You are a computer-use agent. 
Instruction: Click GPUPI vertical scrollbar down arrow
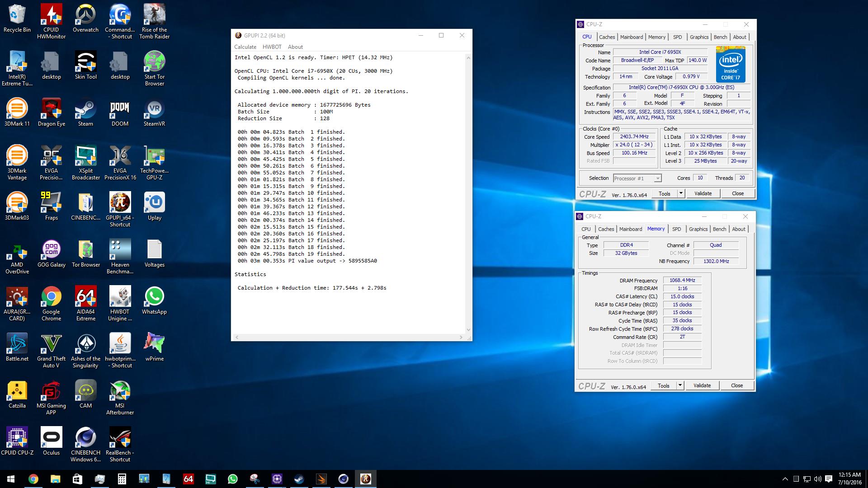468,330
